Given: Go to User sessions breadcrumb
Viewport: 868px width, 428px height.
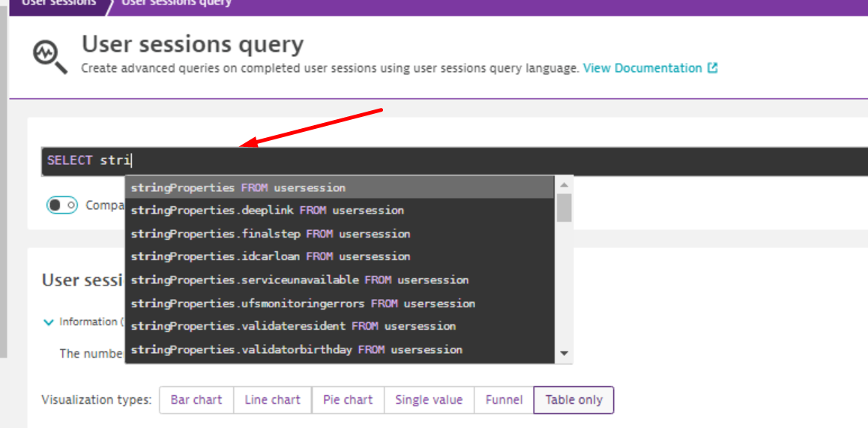Looking at the screenshot, I should [60, 3].
